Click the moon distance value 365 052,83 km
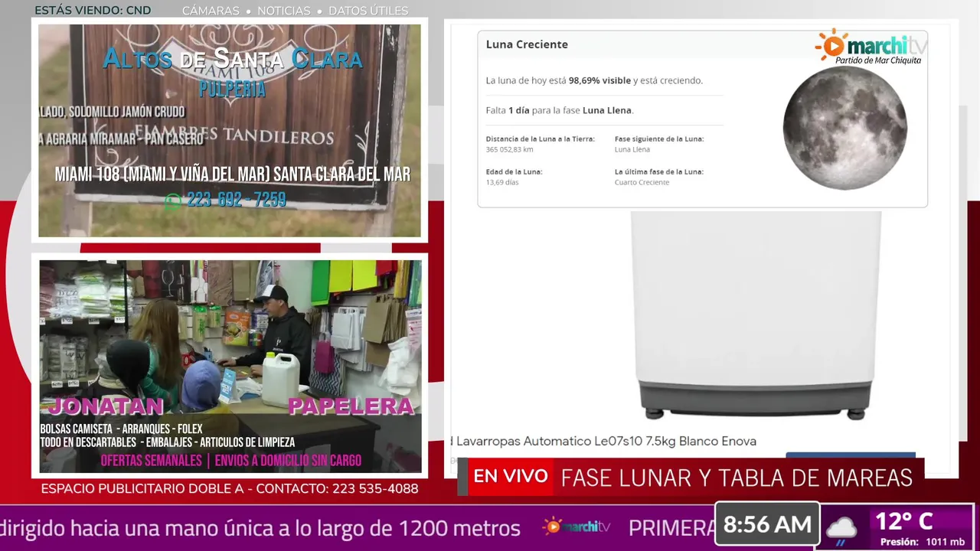The image size is (980, 551). pos(509,149)
